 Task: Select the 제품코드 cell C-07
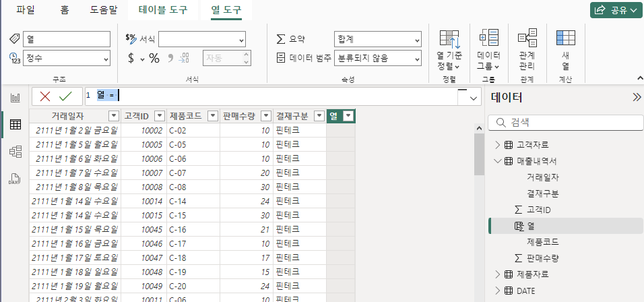pos(193,173)
